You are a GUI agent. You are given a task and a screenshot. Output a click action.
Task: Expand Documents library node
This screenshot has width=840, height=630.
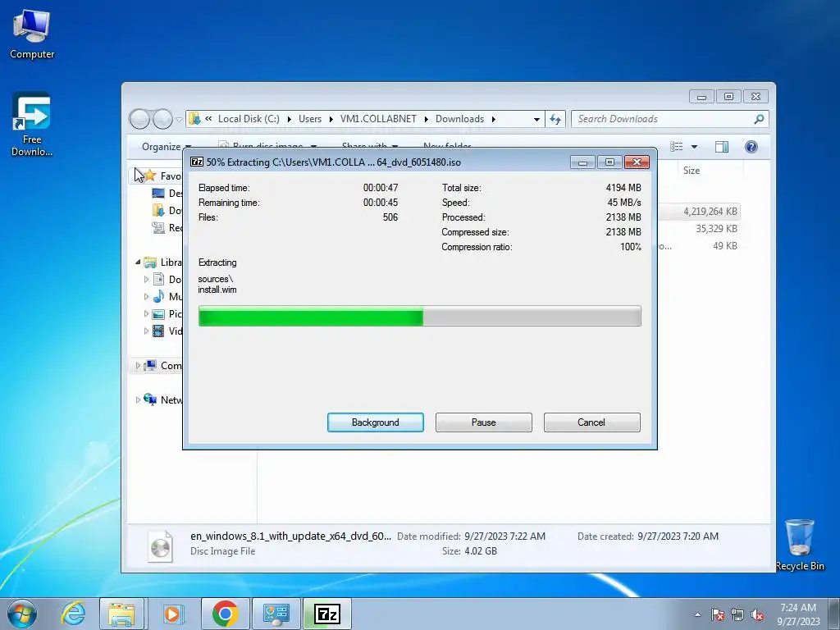pyautogui.click(x=146, y=279)
